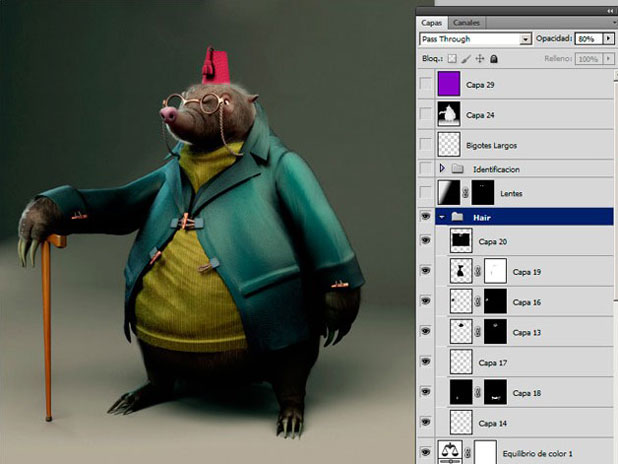This screenshot has width=618, height=464.
Task: Select the layer named Bigotes Largos
Action: [x=491, y=146]
